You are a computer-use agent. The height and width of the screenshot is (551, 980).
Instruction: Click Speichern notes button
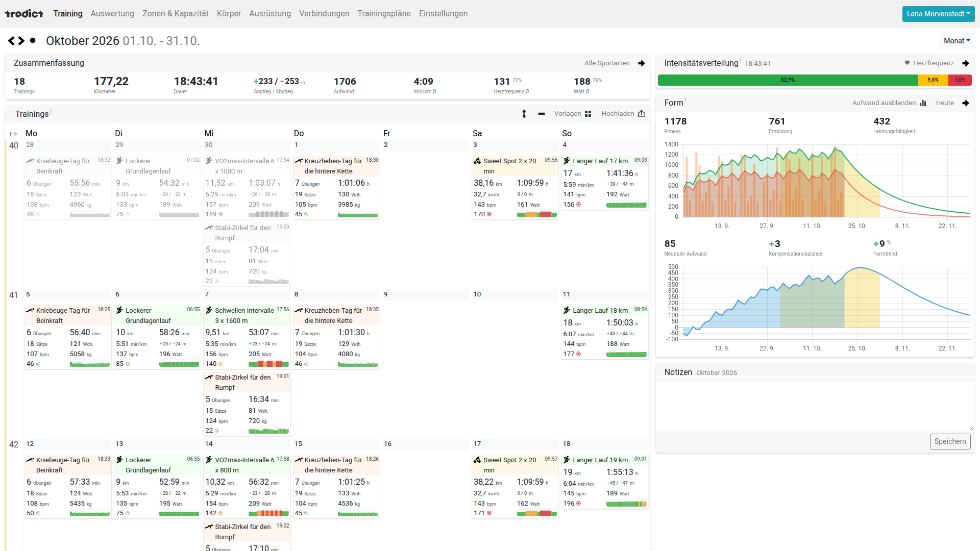coord(950,441)
